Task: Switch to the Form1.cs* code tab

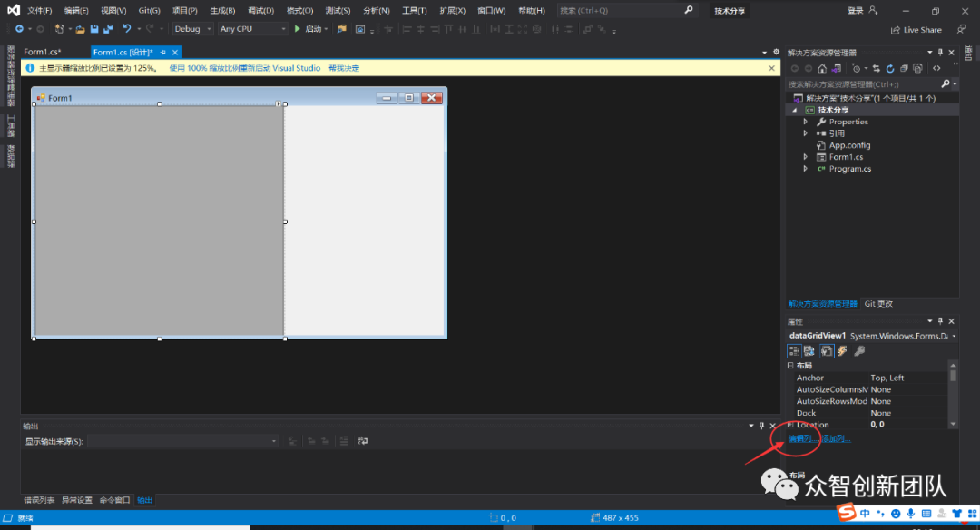Action: 43,53
